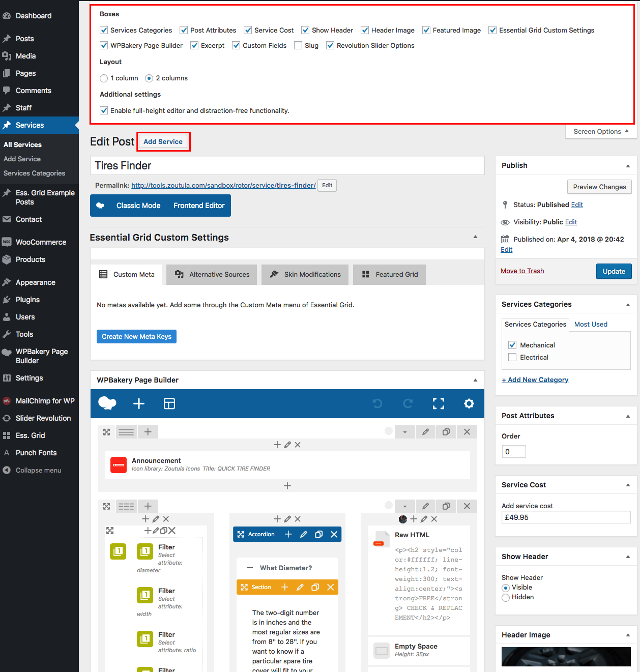Image resolution: width=640 pixels, height=672 pixels.
Task: Click the diameter Filter element icon
Action: pyautogui.click(x=145, y=551)
